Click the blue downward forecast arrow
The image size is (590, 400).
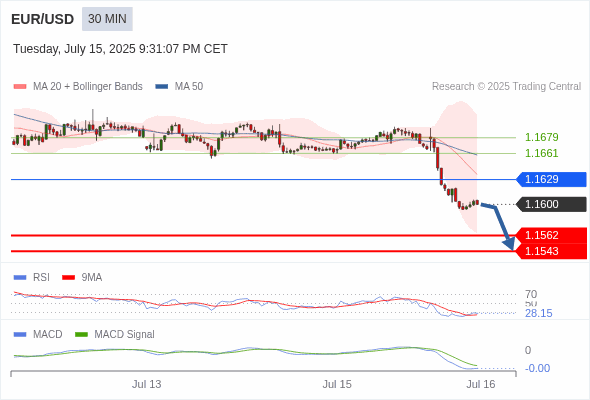(x=499, y=226)
